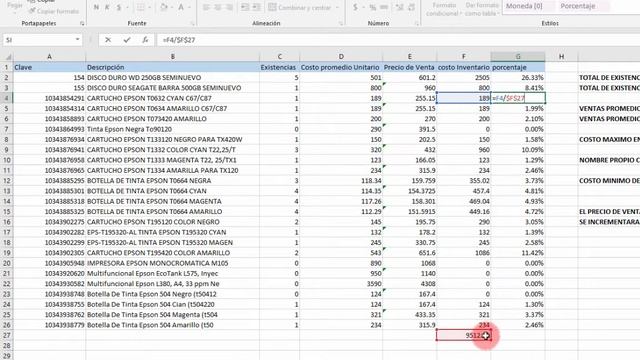Apply percent style % button

click(372, 7)
